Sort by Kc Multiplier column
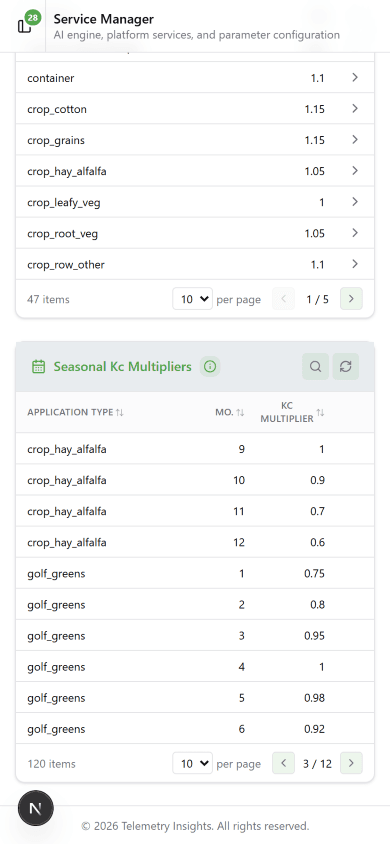Screen dimensions: 390x844 292,412
